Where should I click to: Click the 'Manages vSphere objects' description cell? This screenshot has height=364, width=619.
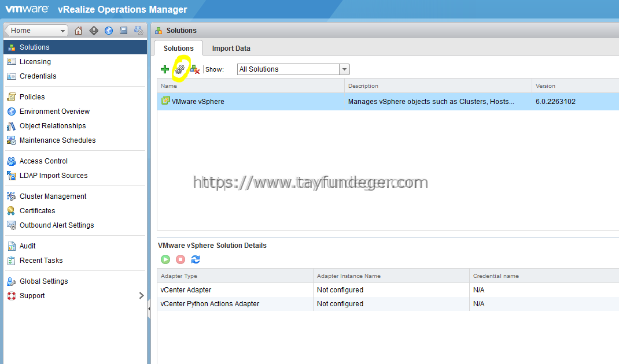pos(431,101)
